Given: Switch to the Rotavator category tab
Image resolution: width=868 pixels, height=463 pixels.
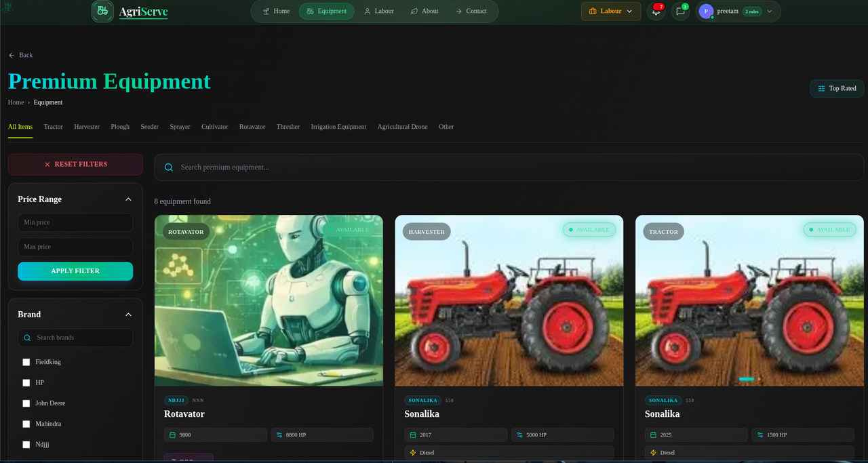Looking at the screenshot, I should tap(252, 127).
